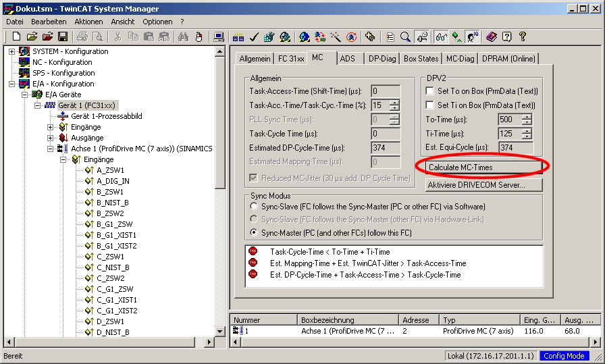
Task: Click the red circular Free Run icon
Action: coord(351,36)
